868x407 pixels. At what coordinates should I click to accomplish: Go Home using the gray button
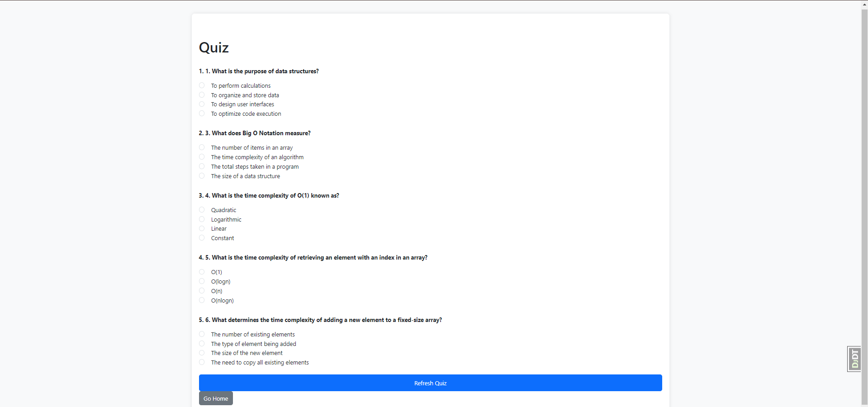(216, 398)
